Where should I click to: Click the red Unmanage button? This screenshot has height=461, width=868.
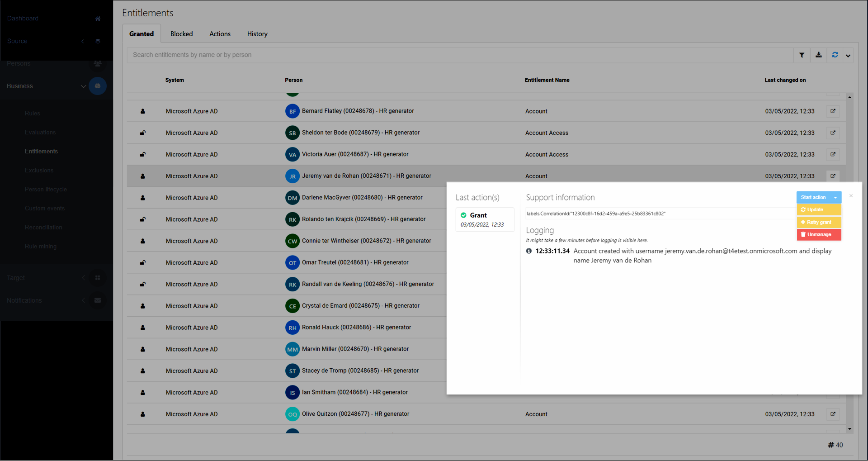(x=818, y=234)
